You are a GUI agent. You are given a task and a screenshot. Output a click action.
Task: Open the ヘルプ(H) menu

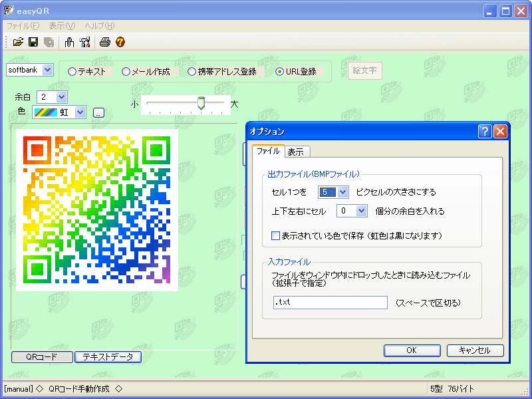tap(100, 26)
